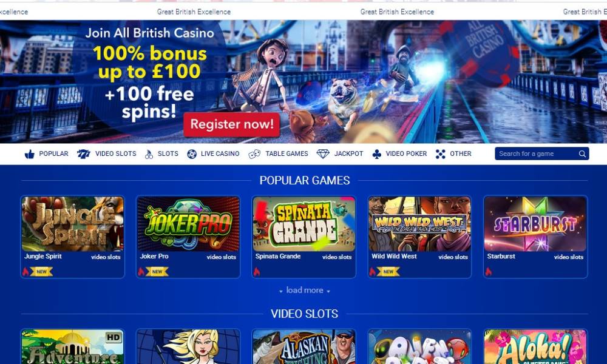Open the Spinata Grande game thumbnail
607x364 pixels.
tap(304, 224)
